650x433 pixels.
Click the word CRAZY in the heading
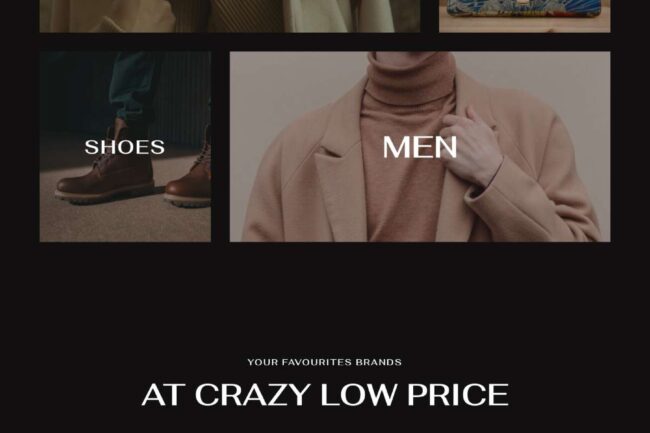pyautogui.click(x=252, y=395)
